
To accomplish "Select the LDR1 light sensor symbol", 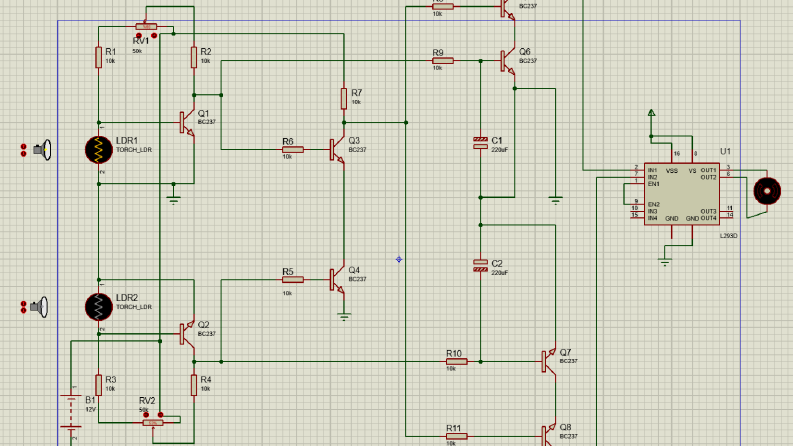I will coord(99,150).
